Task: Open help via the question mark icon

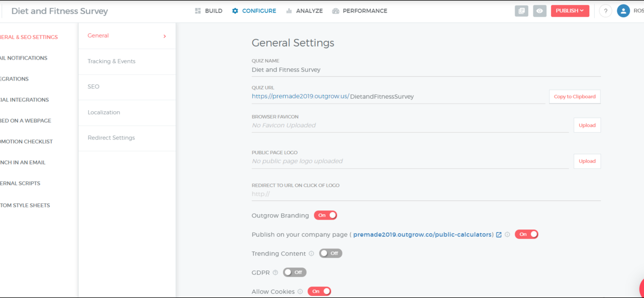Action: click(x=605, y=11)
